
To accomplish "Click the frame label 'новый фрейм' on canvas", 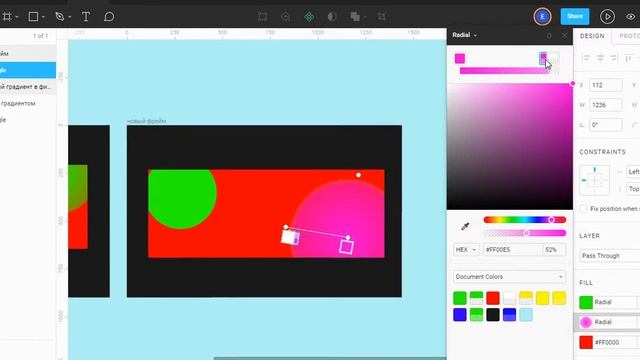I will point(146,121).
